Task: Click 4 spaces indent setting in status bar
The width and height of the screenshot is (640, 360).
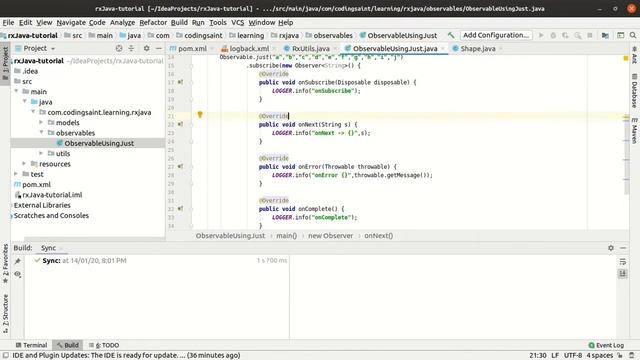Action: pyautogui.click(x=600, y=356)
